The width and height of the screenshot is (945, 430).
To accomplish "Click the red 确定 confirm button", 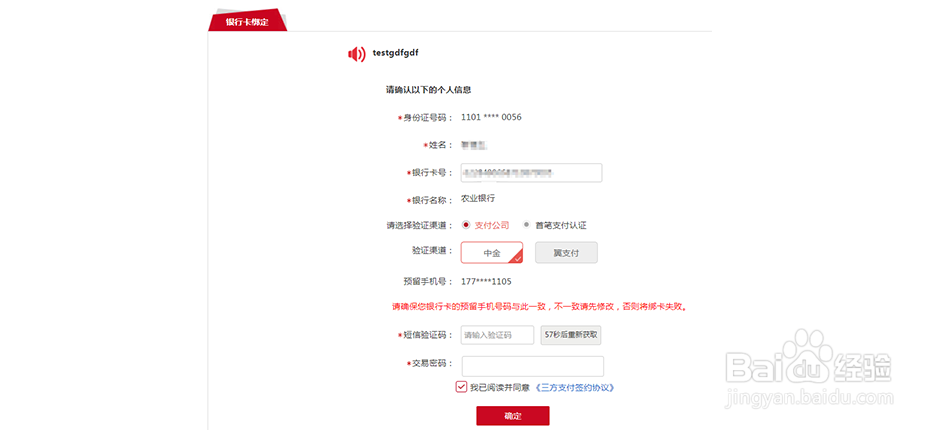I will (x=513, y=416).
